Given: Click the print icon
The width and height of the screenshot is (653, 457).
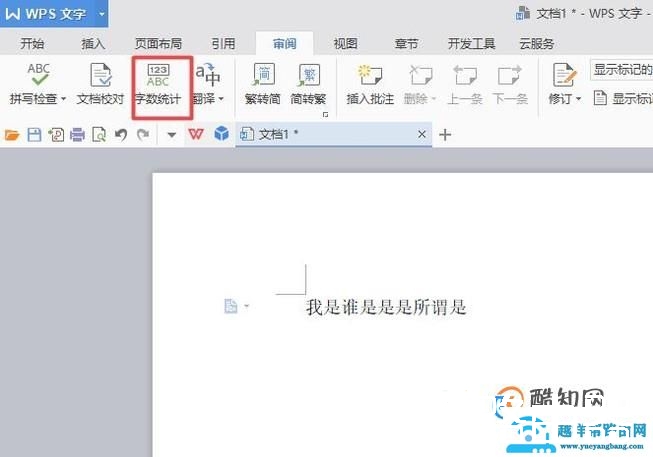Looking at the screenshot, I should [x=77, y=135].
